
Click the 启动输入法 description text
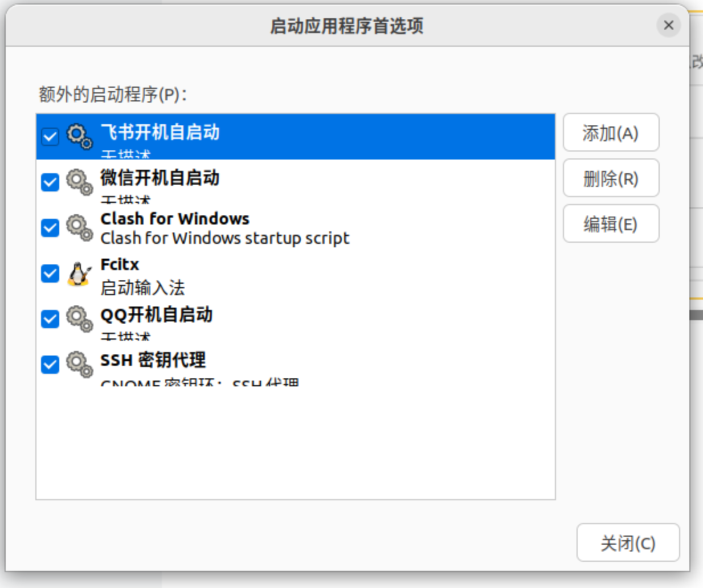pos(142,288)
